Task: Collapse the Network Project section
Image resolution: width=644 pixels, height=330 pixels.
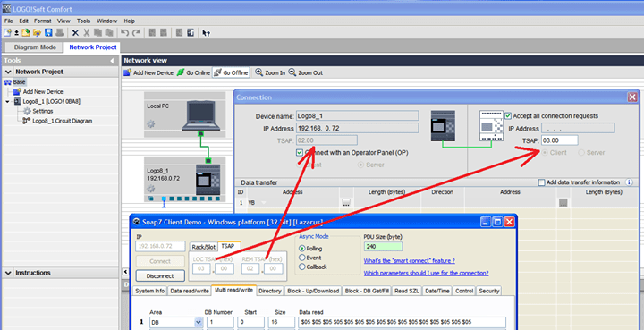Action: click(8, 72)
